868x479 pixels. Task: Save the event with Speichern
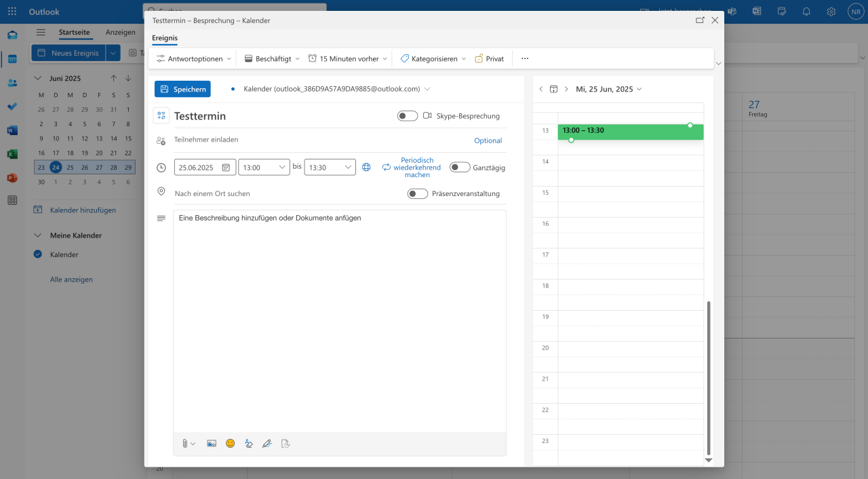[182, 89]
